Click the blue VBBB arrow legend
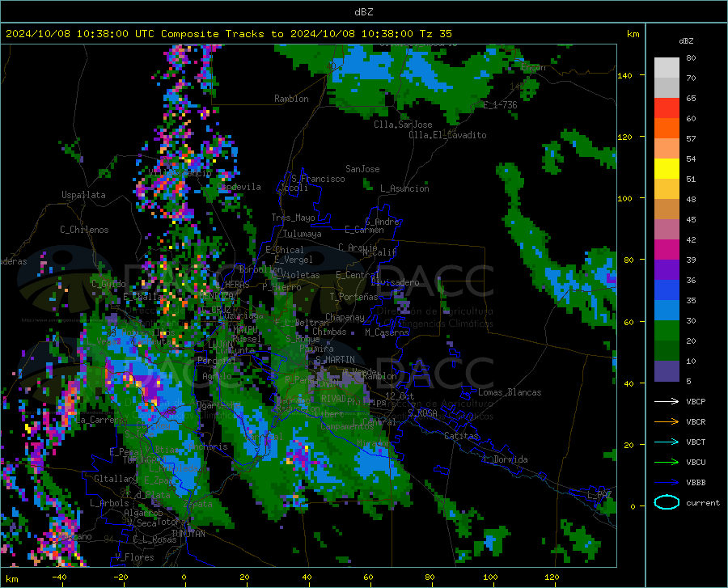The height and width of the screenshot is (588, 728). (667, 483)
